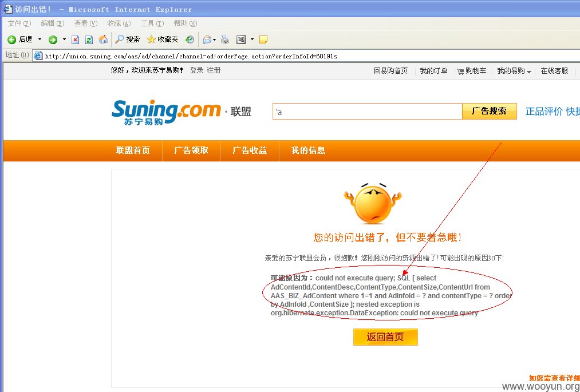The width and height of the screenshot is (580, 392).
Task: Open the 帮助(H) menu
Action: (x=186, y=23)
